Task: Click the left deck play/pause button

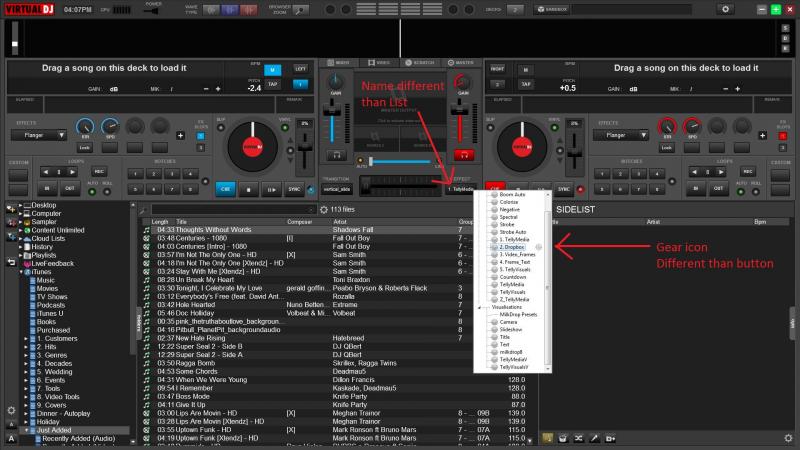Action: point(271,189)
